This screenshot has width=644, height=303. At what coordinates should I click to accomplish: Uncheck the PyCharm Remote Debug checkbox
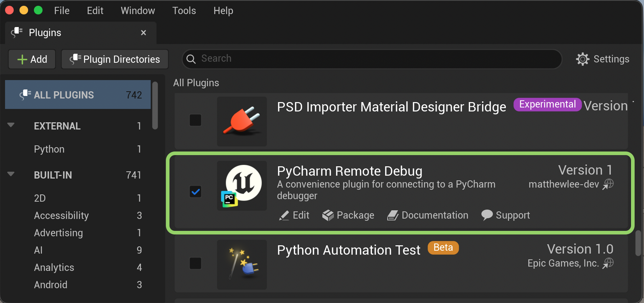[195, 192]
